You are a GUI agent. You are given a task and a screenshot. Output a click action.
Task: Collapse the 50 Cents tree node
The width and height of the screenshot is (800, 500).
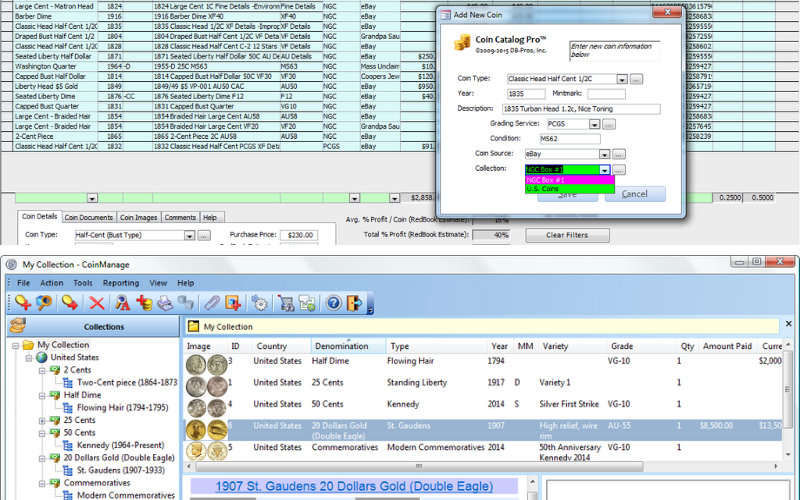click(x=42, y=433)
